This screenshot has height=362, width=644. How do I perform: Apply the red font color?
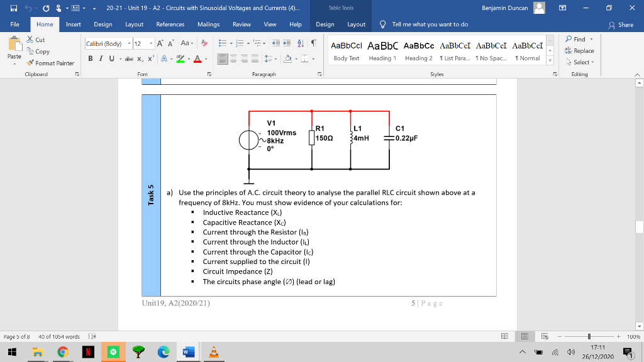tap(197, 58)
